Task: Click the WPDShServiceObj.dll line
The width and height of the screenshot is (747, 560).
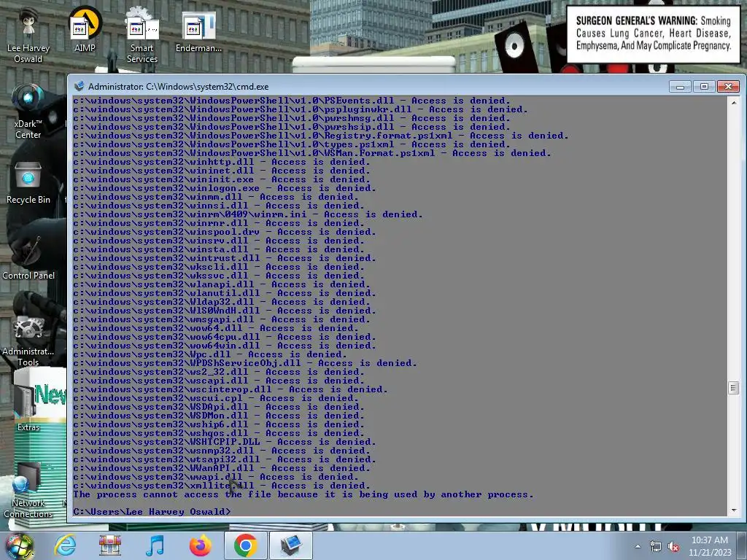Action: 245,363
